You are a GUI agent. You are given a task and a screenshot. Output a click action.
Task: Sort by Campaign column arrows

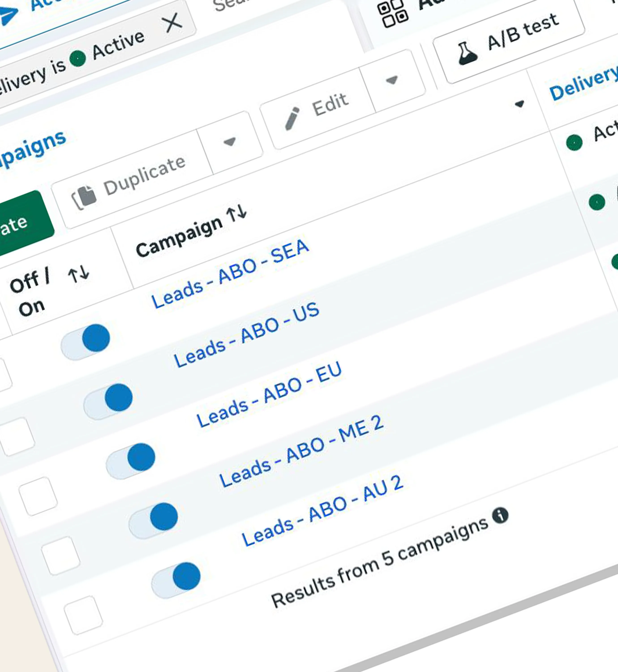(x=237, y=213)
